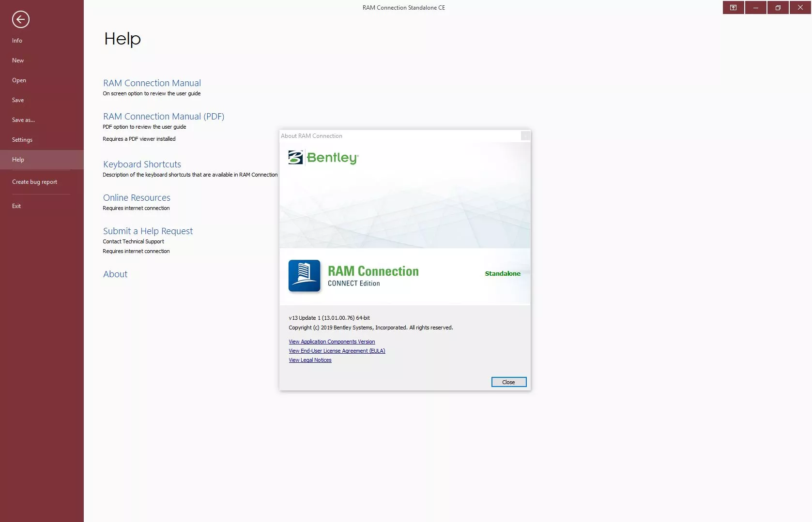Screen dimensions: 812x522
Task: Click the 'Standalone' label in About dialog
Action: pos(503,274)
